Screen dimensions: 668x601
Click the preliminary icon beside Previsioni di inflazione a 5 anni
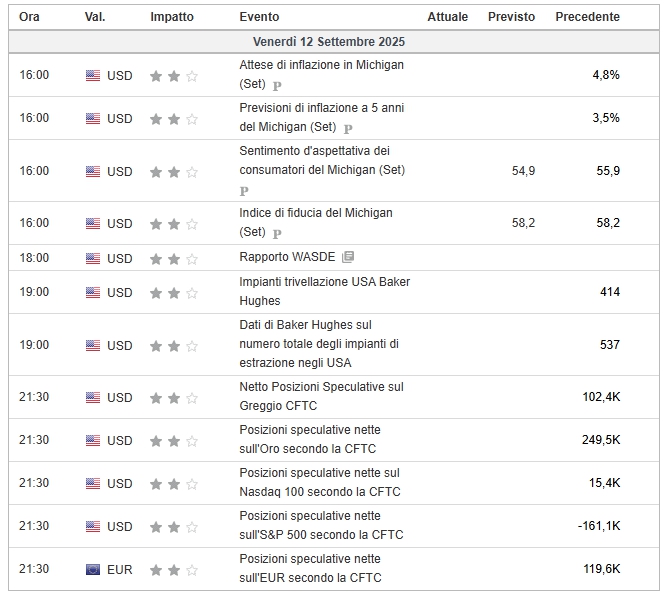348,128
